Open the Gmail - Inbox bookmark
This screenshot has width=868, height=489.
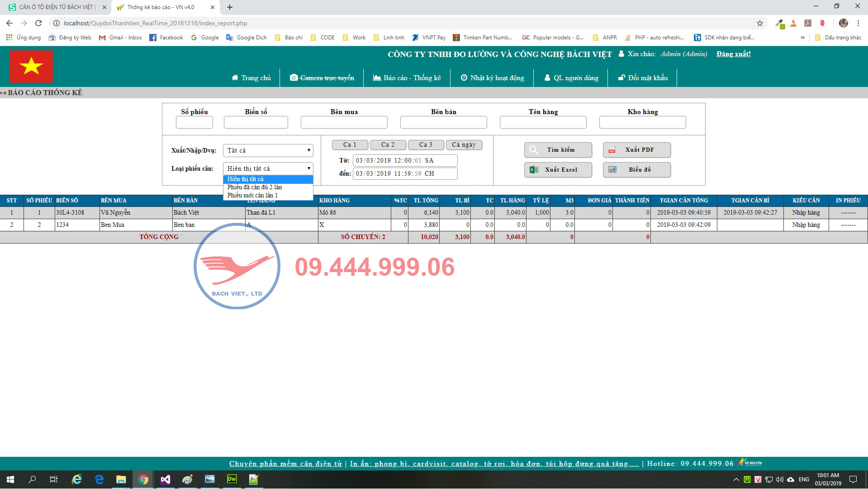[x=121, y=38]
